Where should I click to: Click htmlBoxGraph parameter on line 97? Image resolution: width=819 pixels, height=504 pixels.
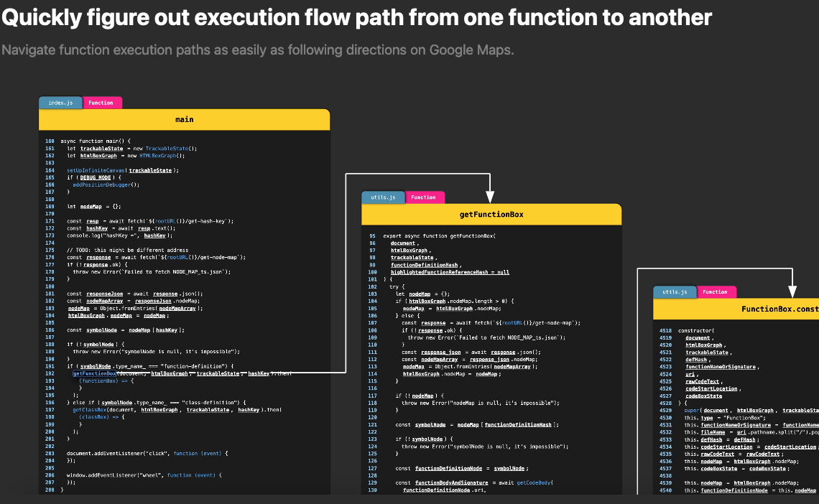(x=409, y=251)
